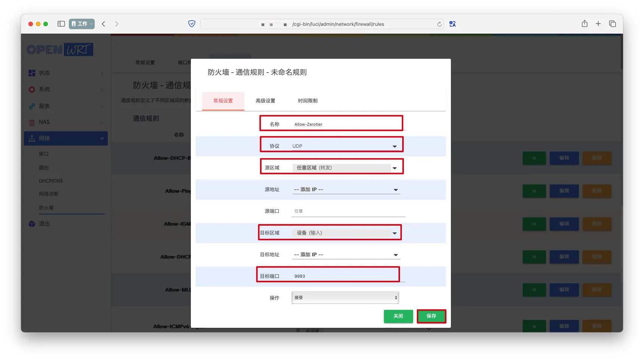Click the translate page icon
Screen dimensions: 644x360
coord(452,24)
